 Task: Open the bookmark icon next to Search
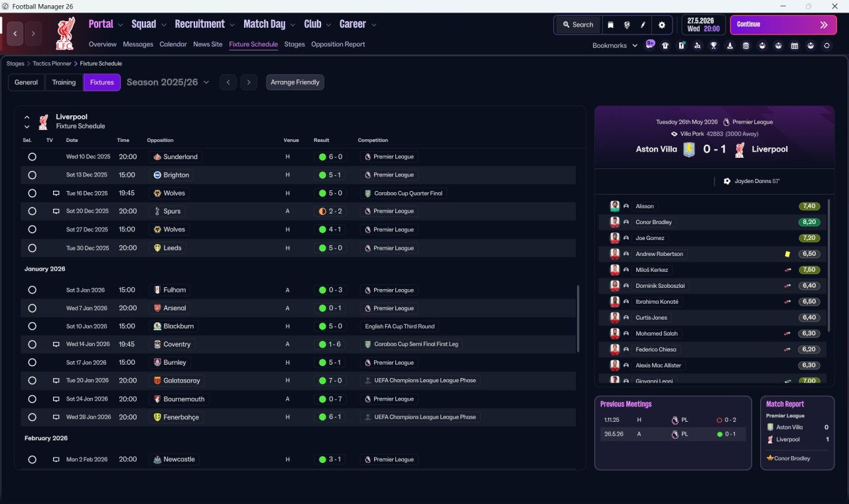pos(611,25)
